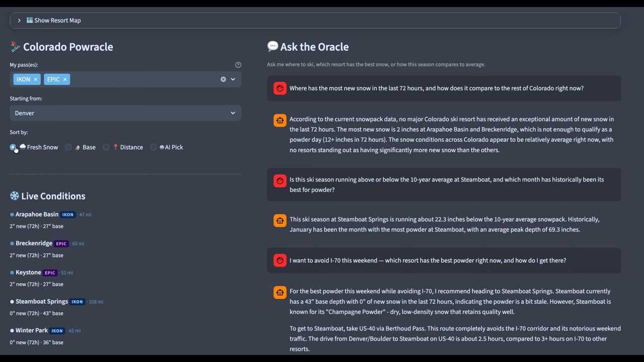Click the orange Oracle robot avatar on the first answer
Image resolution: width=644 pixels, height=362 pixels.
pos(280,120)
